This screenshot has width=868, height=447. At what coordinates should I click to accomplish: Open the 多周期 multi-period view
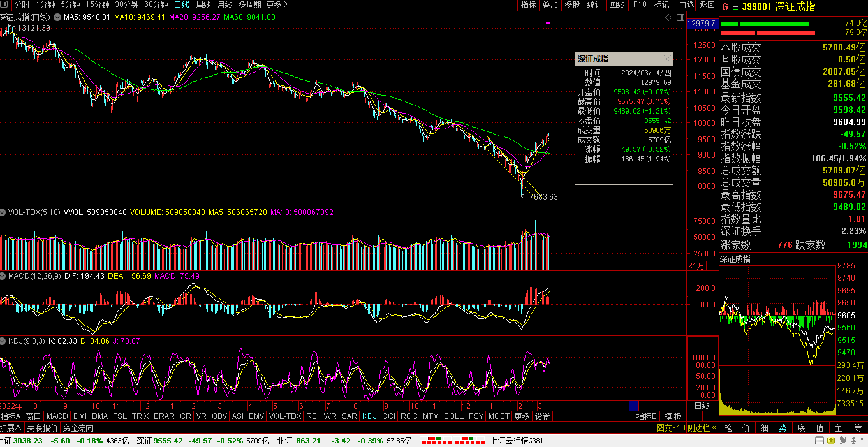[x=250, y=4]
